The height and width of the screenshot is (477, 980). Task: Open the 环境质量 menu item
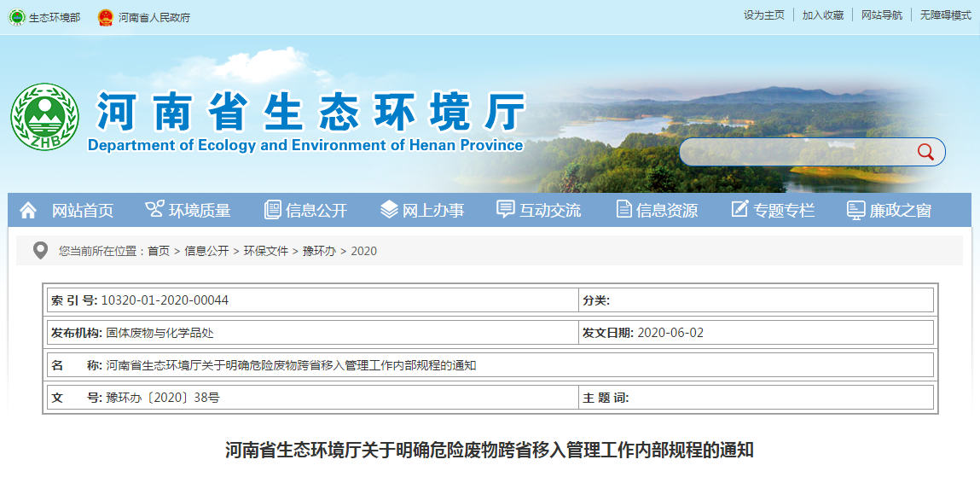[x=200, y=211]
